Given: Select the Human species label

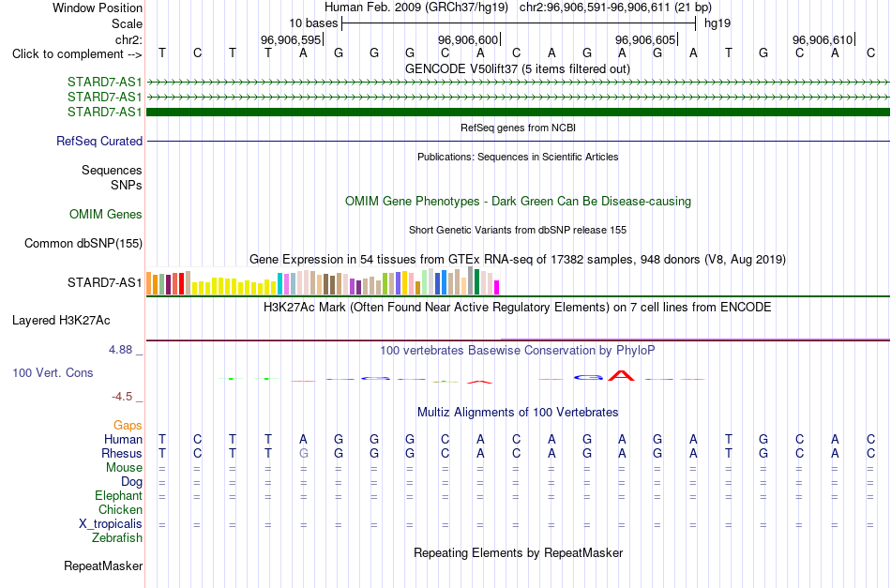Looking at the screenshot, I should coord(123,439).
